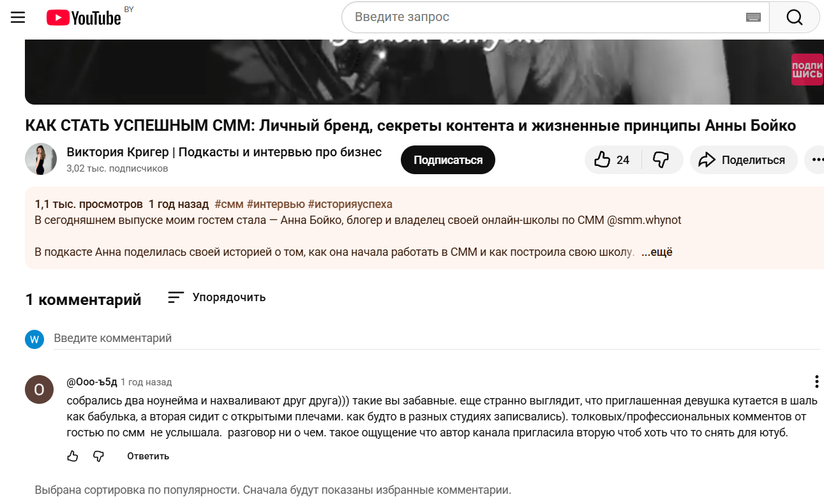The height and width of the screenshot is (504, 824).
Task: Select the #смм hashtag
Action: pos(228,203)
